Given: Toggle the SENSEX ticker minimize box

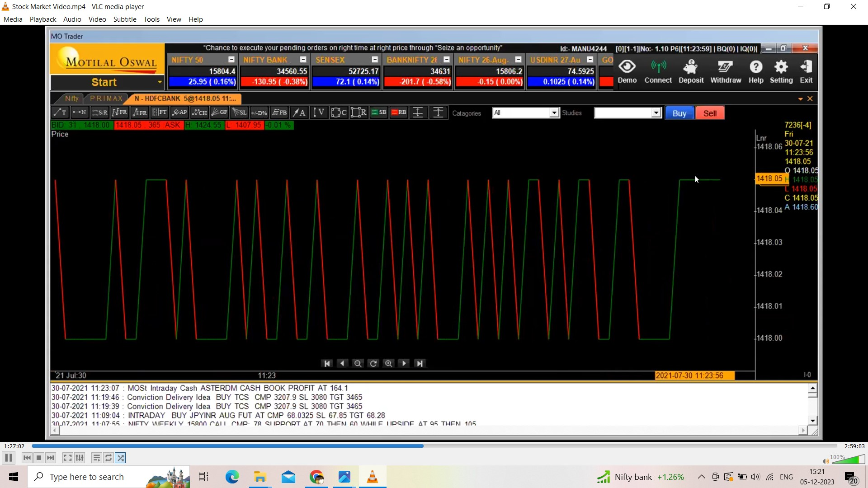Looking at the screenshot, I should pos(375,60).
